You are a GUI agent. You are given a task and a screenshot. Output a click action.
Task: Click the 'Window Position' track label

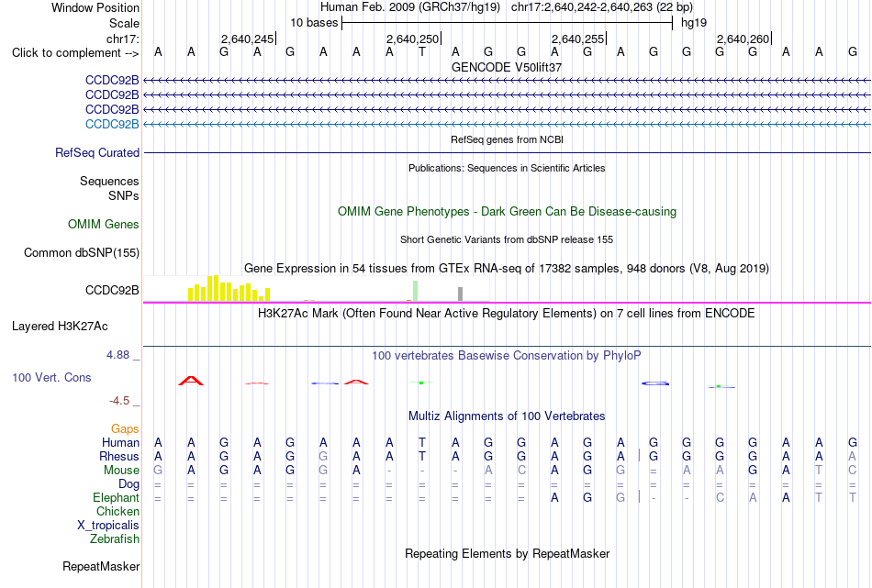pyautogui.click(x=95, y=7)
